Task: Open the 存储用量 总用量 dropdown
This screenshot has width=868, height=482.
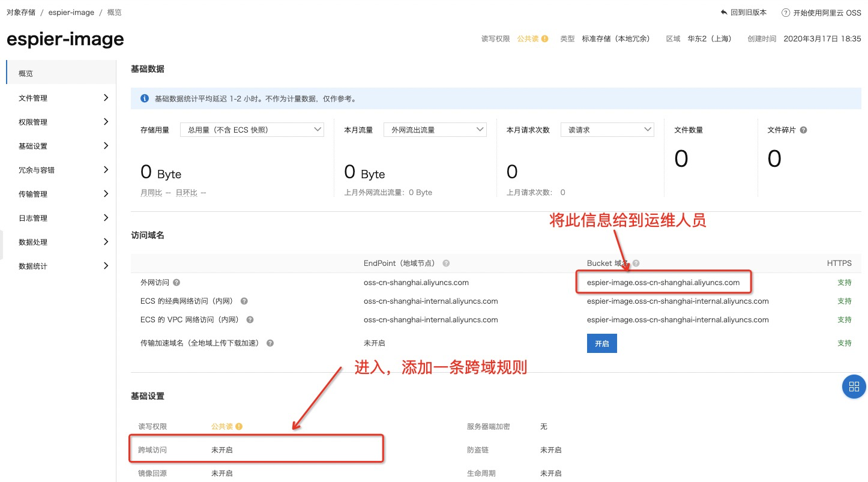Action: [252, 130]
